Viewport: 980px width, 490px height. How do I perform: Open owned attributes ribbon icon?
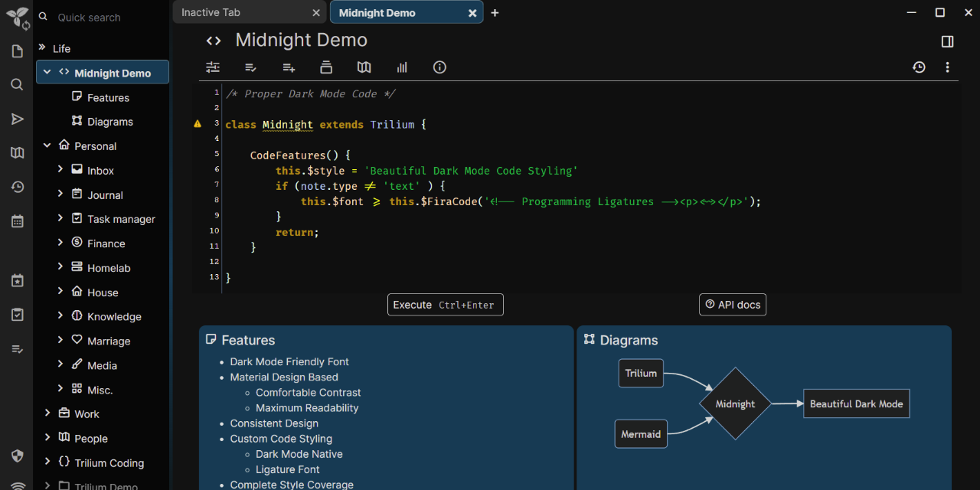(250, 67)
